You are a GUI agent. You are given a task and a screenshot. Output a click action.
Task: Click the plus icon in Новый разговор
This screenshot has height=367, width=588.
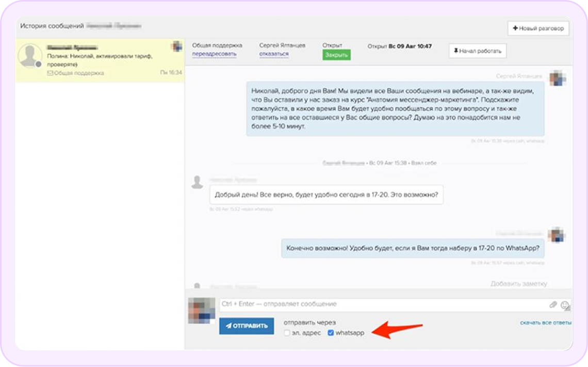[515, 28]
